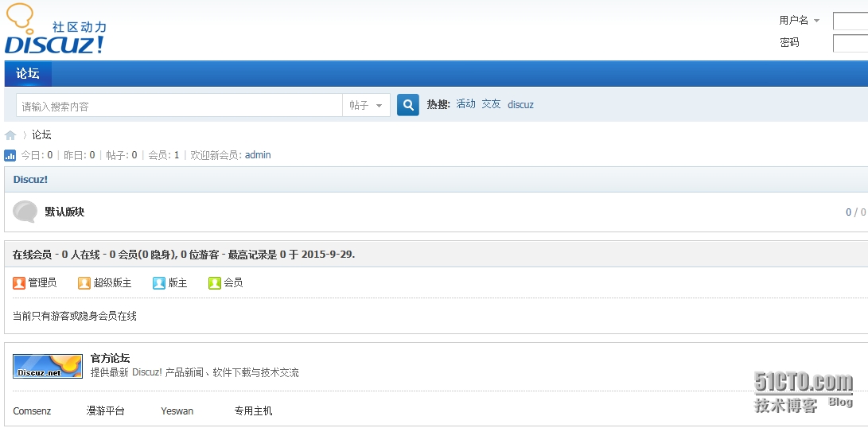The width and height of the screenshot is (868, 428).
Task: Click the 默认版块 speech bubble icon
Action: tap(25, 212)
